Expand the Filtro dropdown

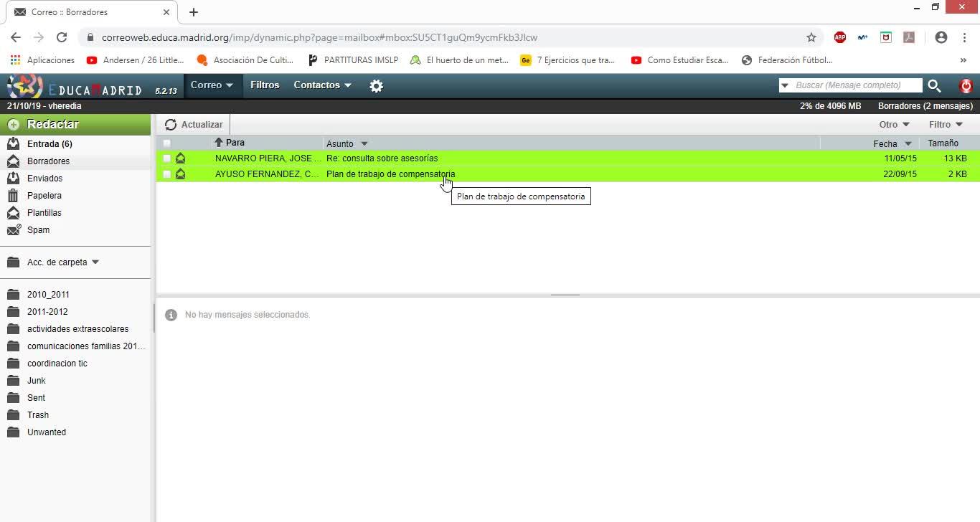click(946, 125)
